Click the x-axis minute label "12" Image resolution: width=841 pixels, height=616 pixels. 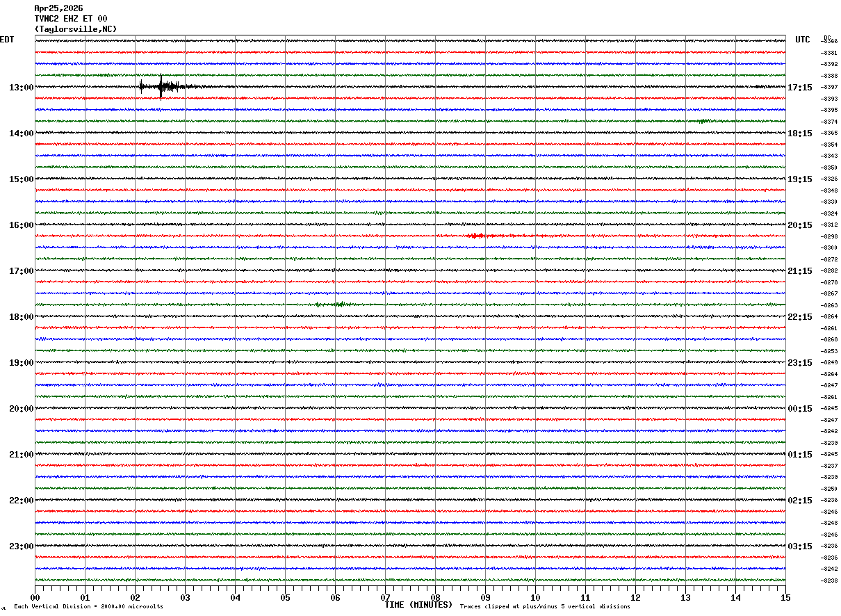click(635, 598)
